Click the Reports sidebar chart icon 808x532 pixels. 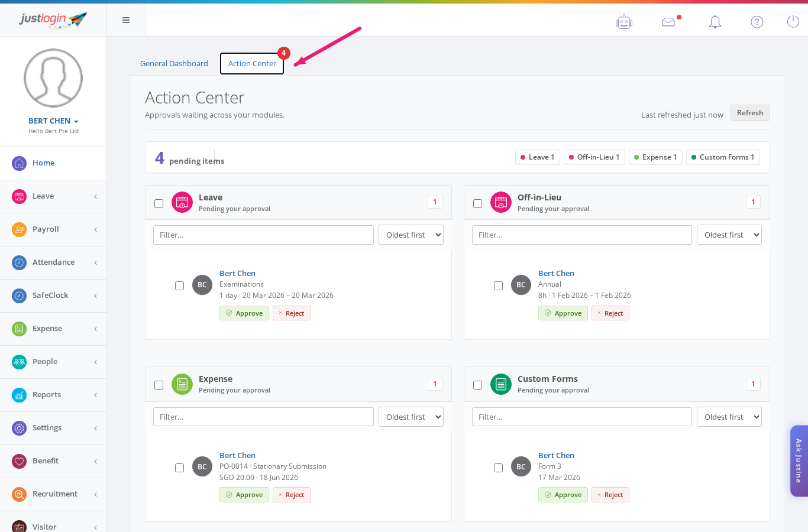click(x=20, y=395)
